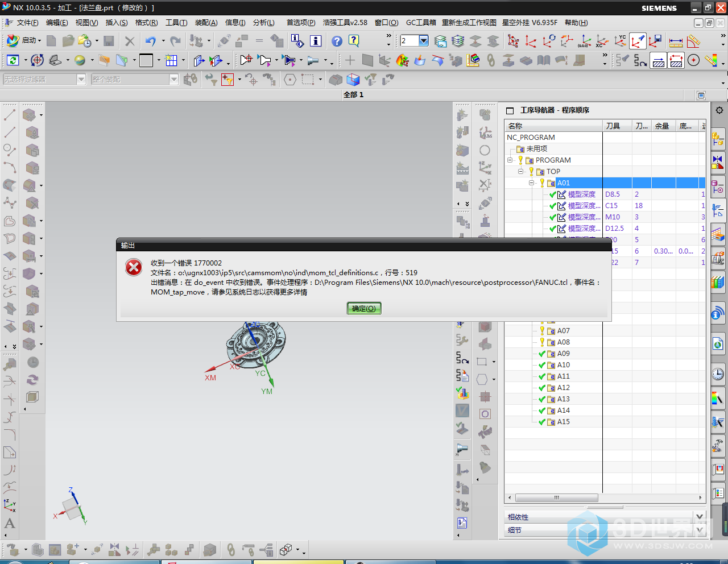728x564 pixels.
Task: Select the 未用项 folder in navigator
Action: (537, 149)
